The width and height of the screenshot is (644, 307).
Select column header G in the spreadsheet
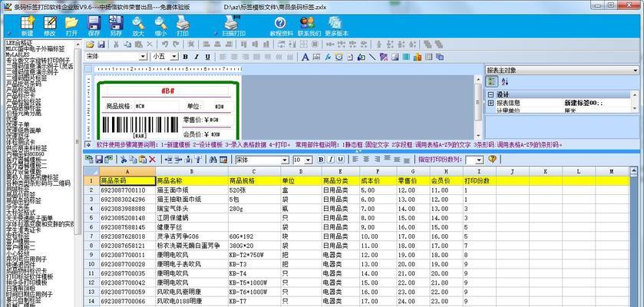click(413, 171)
